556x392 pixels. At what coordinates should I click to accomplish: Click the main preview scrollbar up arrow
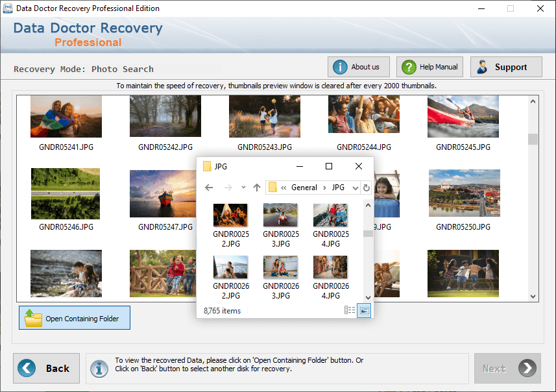[533, 101]
